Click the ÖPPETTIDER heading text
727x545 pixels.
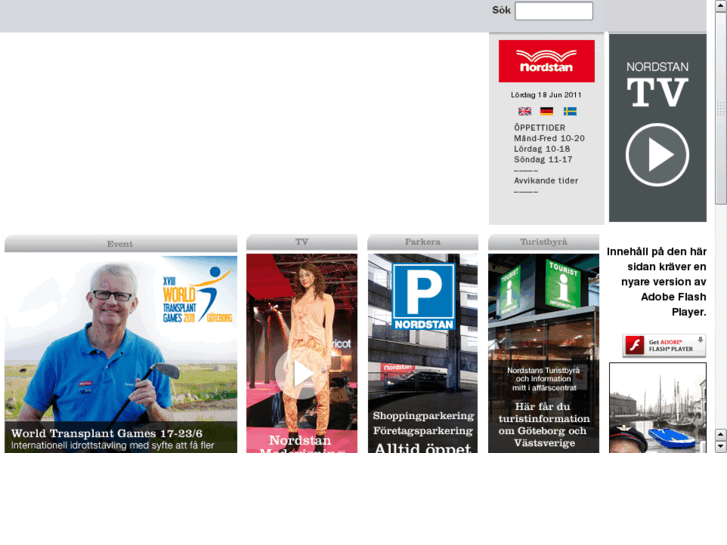(540, 128)
